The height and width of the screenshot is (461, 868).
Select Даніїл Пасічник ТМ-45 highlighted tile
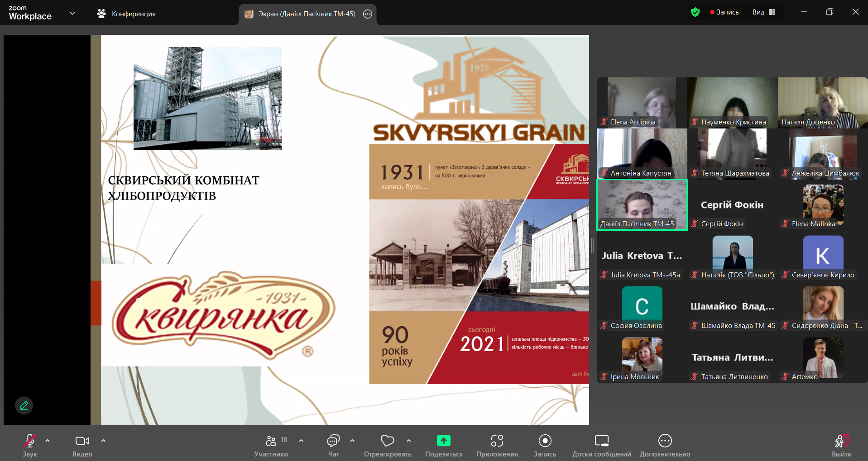click(642, 204)
